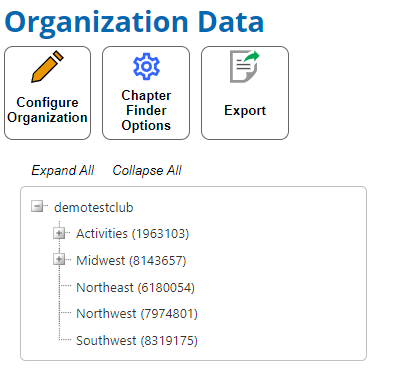Screen dimensions: 411x370
Task: Expand the Activities (1963103) node
Action: coord(59,233)
